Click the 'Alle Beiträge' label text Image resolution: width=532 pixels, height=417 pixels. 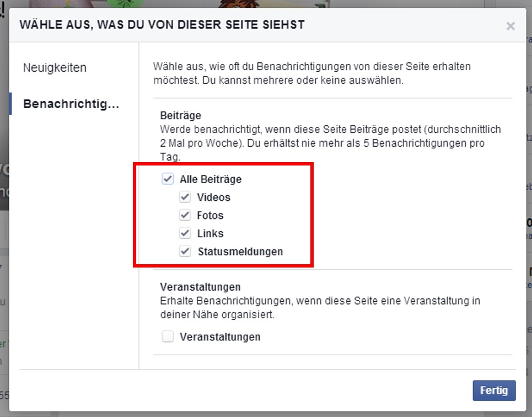point(211,179)
